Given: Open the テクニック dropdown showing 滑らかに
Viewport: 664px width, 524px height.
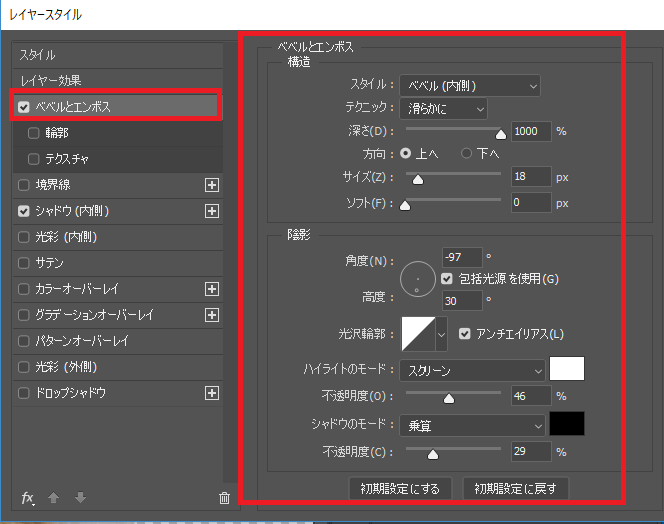Looking at the screenshot, I should (443, 109).
